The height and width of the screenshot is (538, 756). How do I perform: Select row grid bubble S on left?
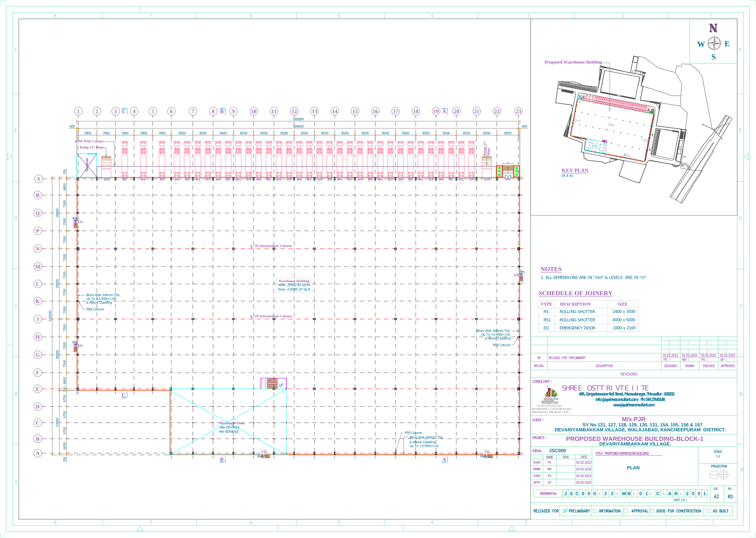pyautogui.click(x=39, y=179)
